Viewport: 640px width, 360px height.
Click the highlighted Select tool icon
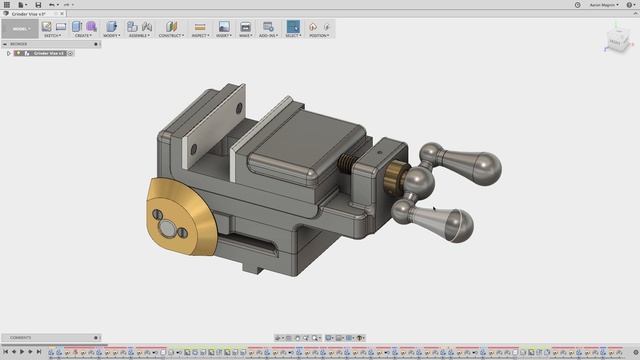[293, 27]
